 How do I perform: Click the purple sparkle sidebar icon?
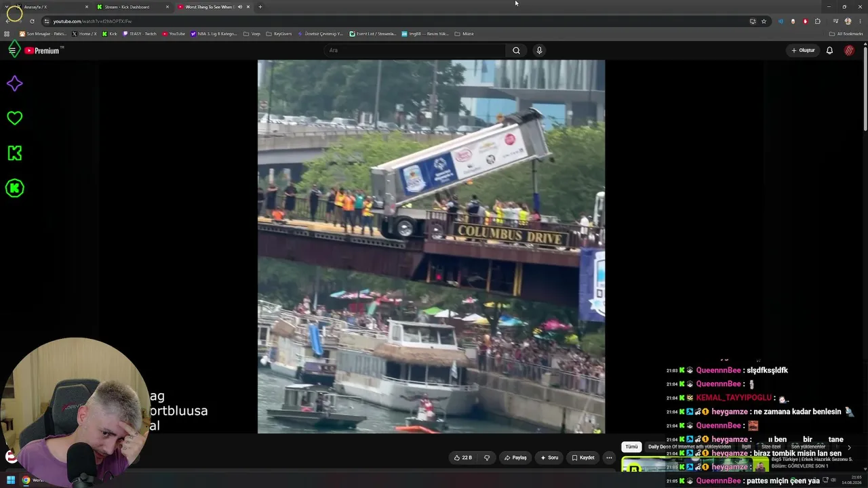click(x=14, y=83)
